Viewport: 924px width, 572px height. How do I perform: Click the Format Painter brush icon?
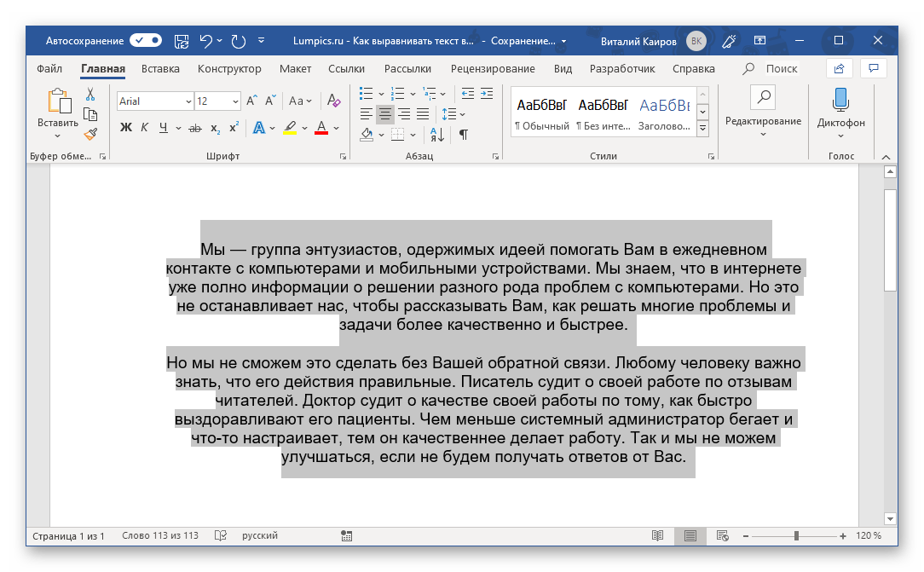tap(90, 134)
